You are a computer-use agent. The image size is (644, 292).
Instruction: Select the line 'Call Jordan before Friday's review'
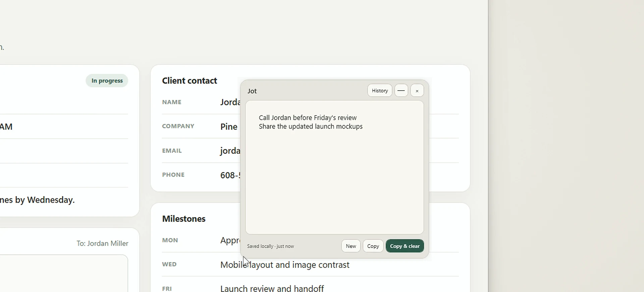(x=308, y=118)
